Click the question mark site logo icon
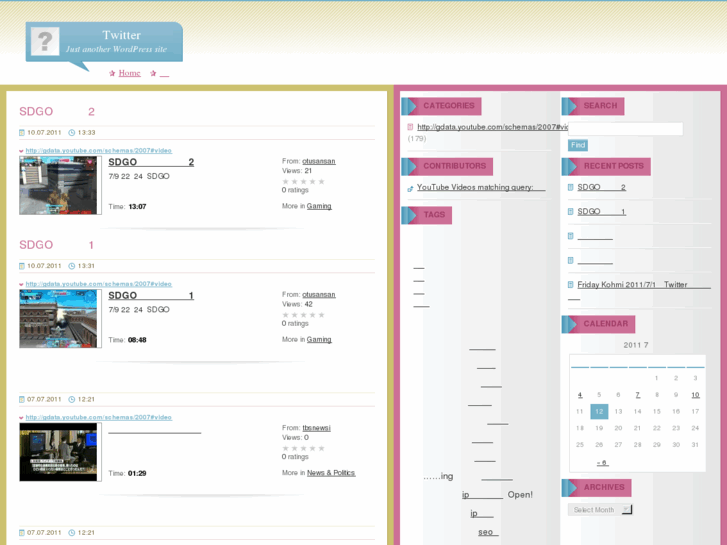The width and height of the screenshot is (727, 545). 45,41
